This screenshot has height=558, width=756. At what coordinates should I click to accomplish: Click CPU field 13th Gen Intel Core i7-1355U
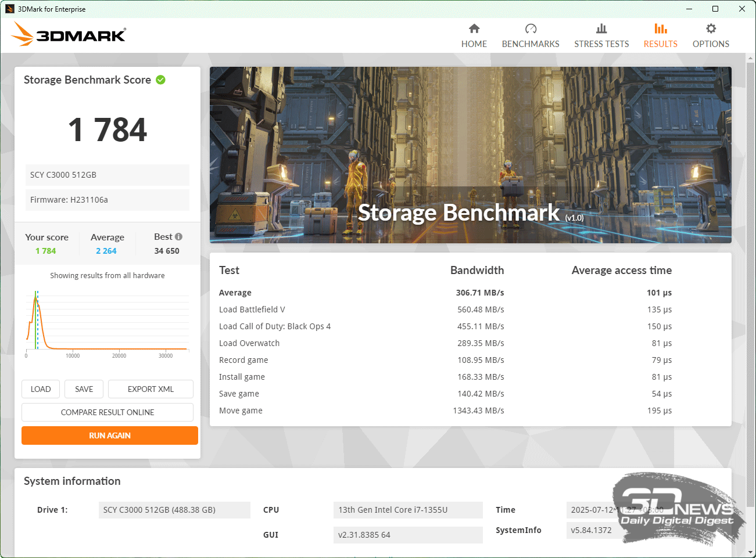(408, 510)
